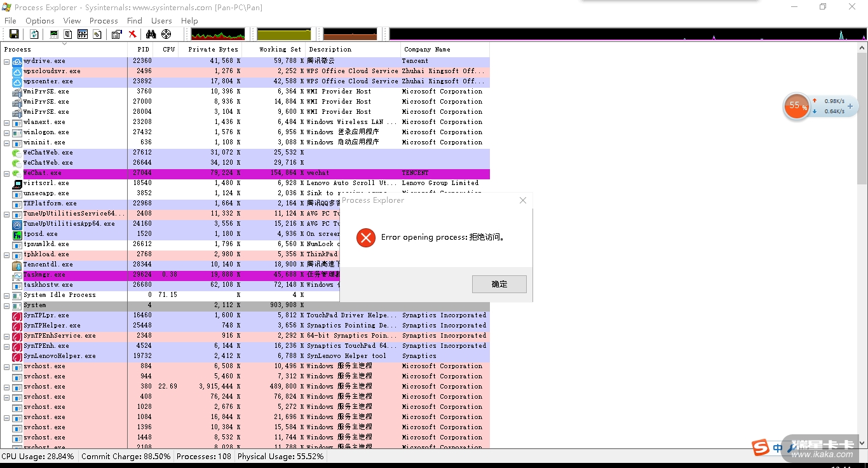Click the wpscloudsvr.exe cloud icon
This screenshot has width=868, height=468.
(17, 71)
